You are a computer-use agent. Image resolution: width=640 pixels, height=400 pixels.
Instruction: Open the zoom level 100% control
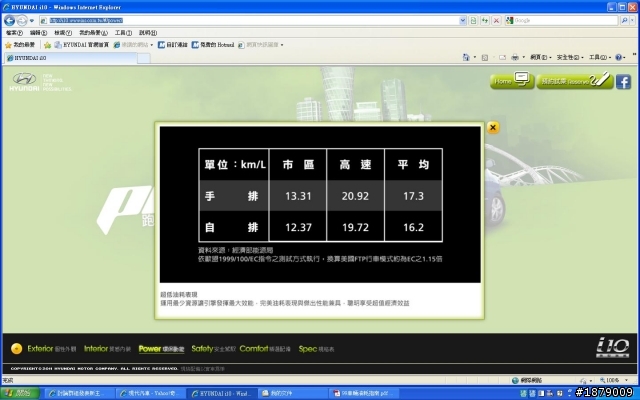pos(613,380)
